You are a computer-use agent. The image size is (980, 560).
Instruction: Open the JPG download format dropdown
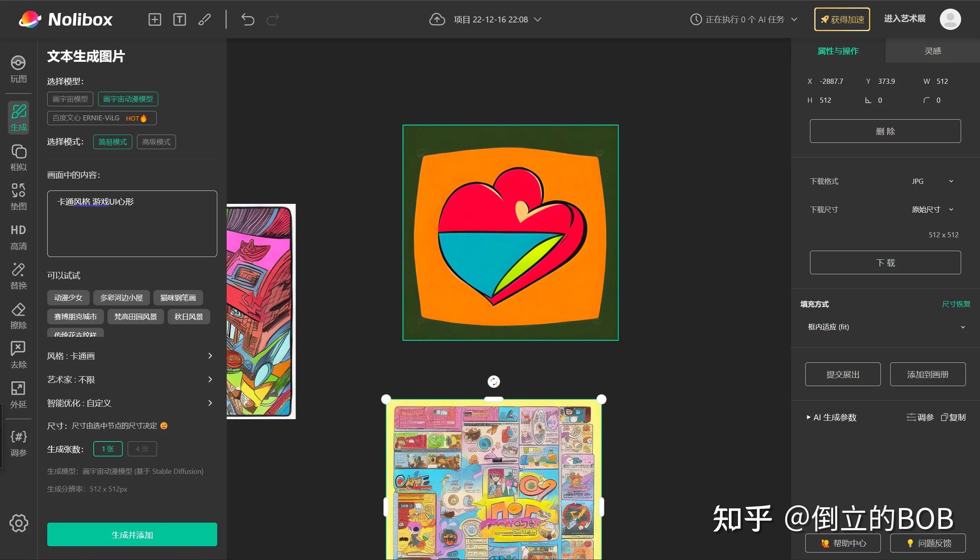click(932, 181)
